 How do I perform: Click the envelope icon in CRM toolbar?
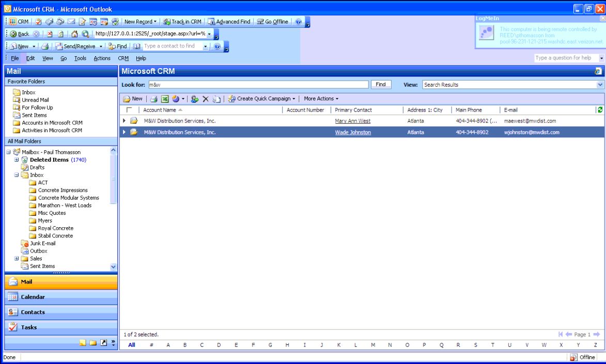pos(71,22)
